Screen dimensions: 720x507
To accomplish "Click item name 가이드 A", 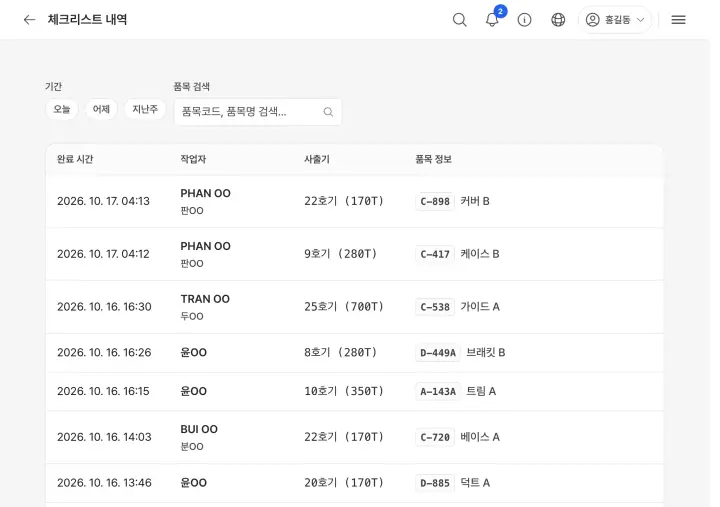I will pyautogui.click(x=480, y=307).
